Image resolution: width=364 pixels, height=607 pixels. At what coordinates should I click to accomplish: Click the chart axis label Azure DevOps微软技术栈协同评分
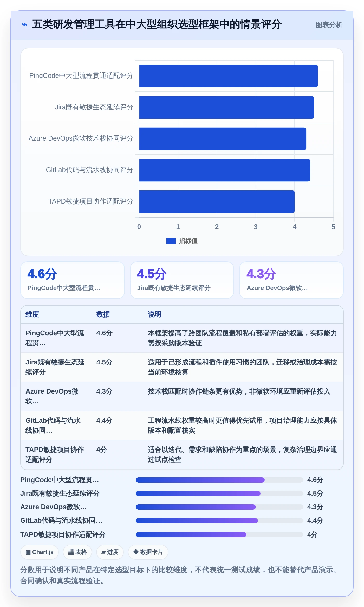tap(81, 138)
